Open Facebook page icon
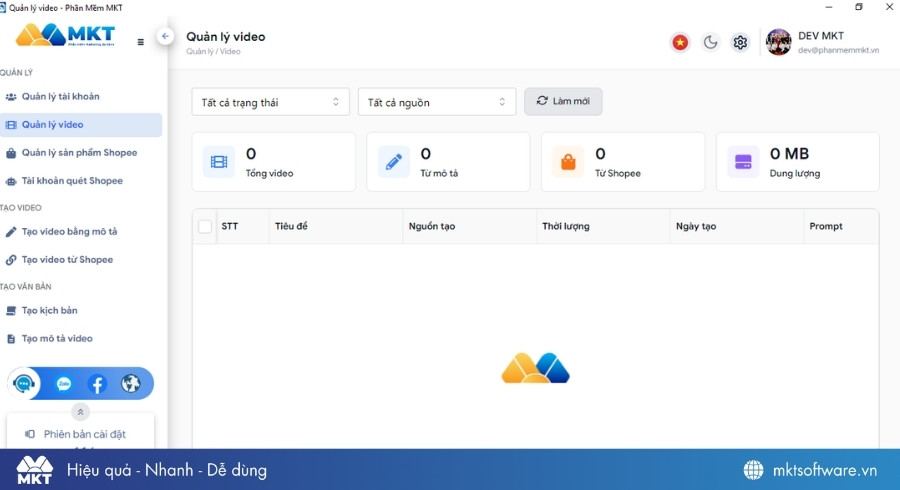Screen dimensions: 900x490 point(97,384)
